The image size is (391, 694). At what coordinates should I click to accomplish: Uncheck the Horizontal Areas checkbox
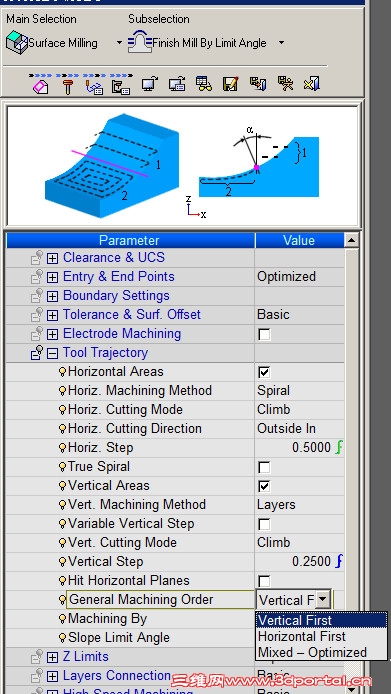(x=264, y=372)
